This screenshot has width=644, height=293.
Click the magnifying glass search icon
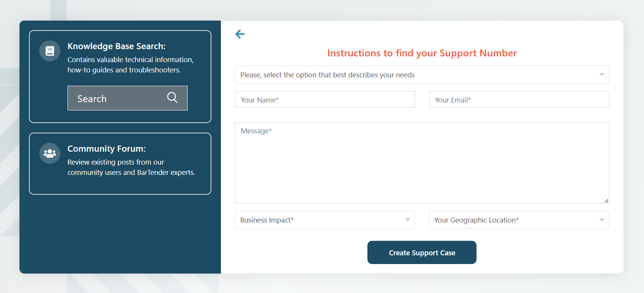point(172,98)
